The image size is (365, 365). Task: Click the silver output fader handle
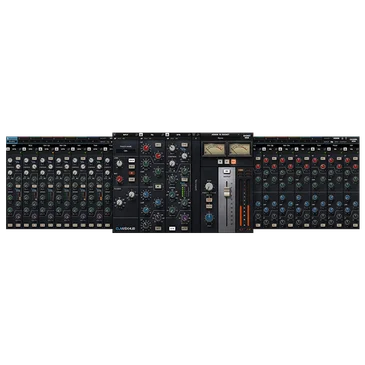coord(227,191)
